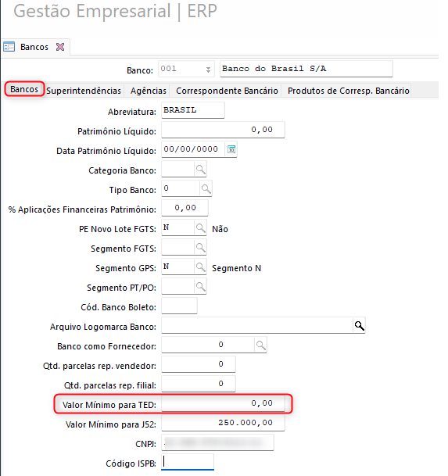
Task: Focus the Abreviatura field containing BRASIL
Action: point(193,110)
